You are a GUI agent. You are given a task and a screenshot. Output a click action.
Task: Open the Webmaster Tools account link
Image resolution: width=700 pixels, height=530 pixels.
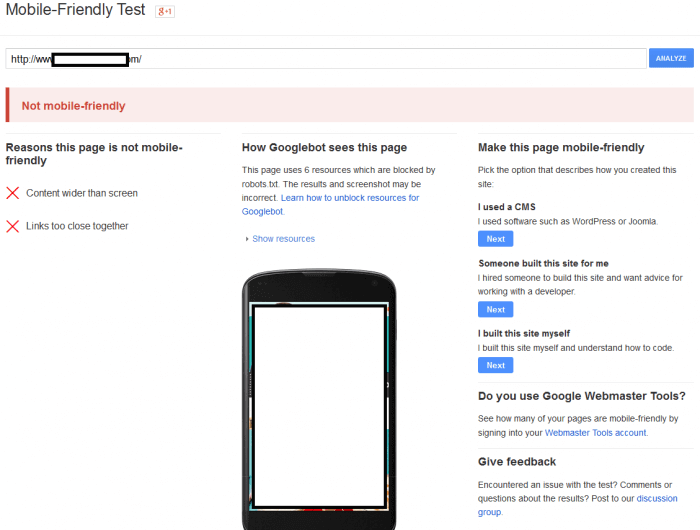pyautogui.click(x=595, y=433)
